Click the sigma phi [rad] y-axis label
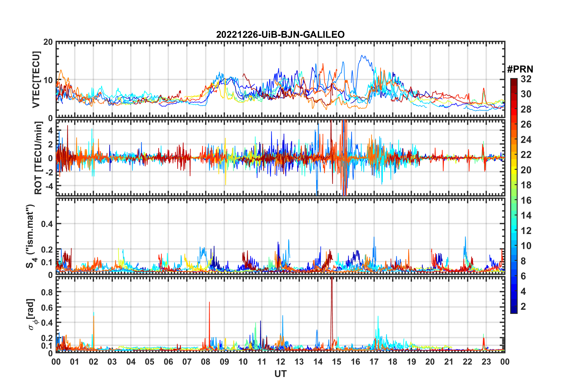Screen dimensions: 561x392 coord(31,314)
